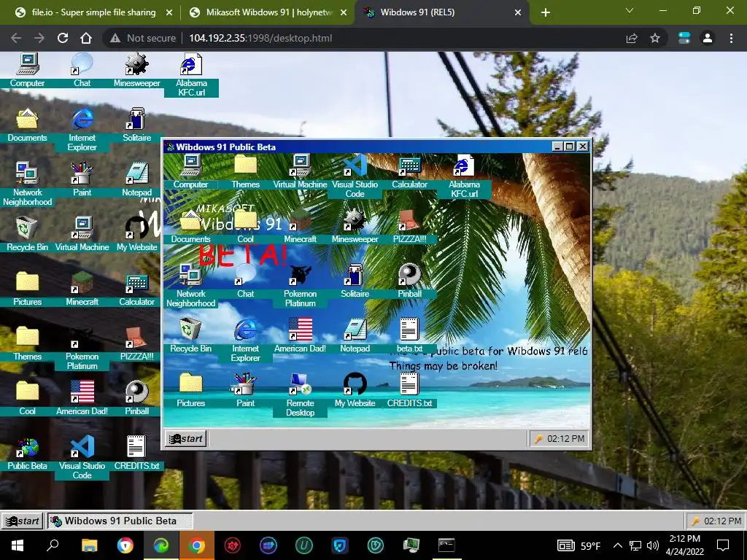Switch to Mikasoft Wibdows 91 browser tab

pos(268,12)
